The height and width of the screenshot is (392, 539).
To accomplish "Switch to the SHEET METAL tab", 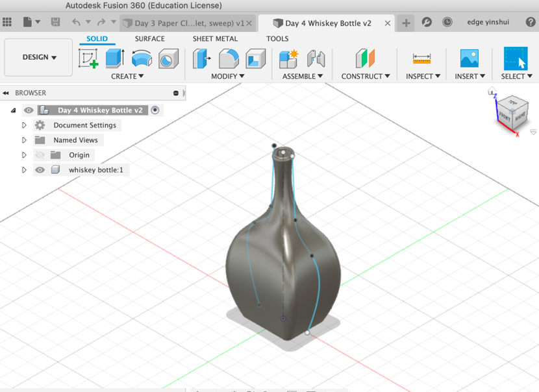I will [x=215, y=39].
